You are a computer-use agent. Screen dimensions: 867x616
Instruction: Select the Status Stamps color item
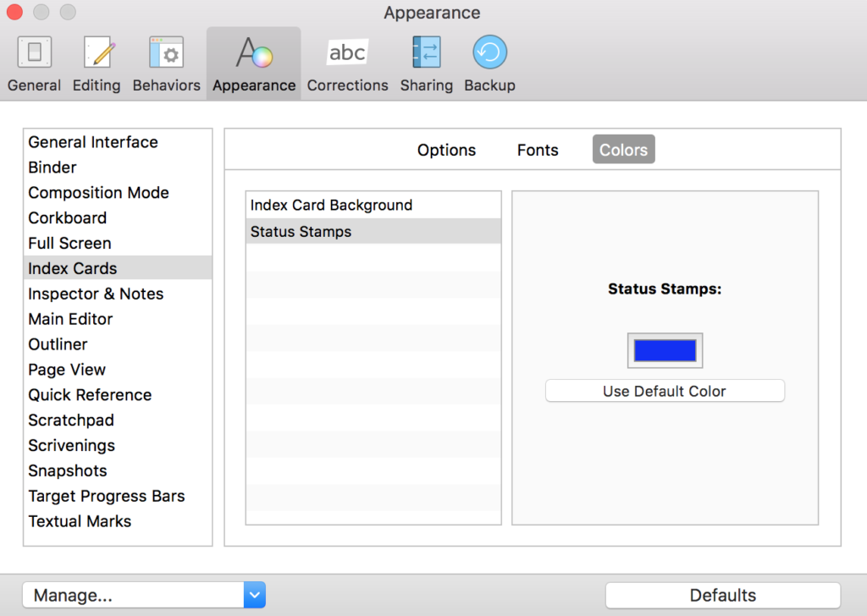[373, 232]
